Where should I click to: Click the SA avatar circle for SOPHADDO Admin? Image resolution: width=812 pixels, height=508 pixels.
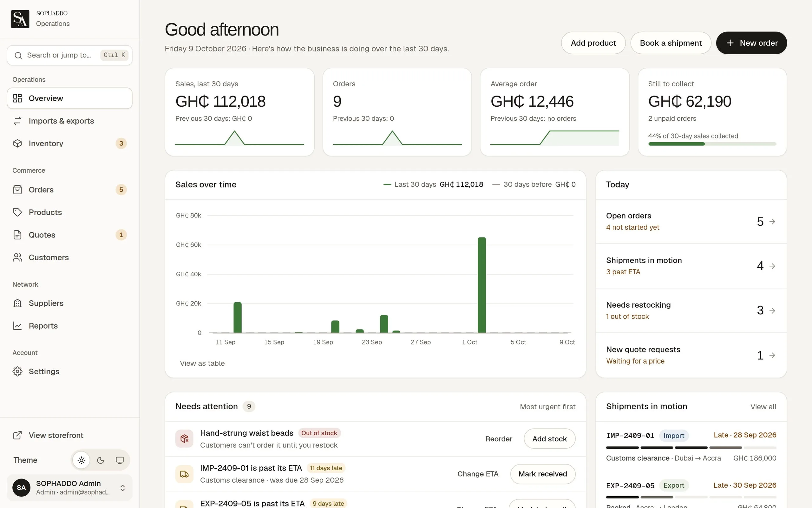tap(22, 487)
